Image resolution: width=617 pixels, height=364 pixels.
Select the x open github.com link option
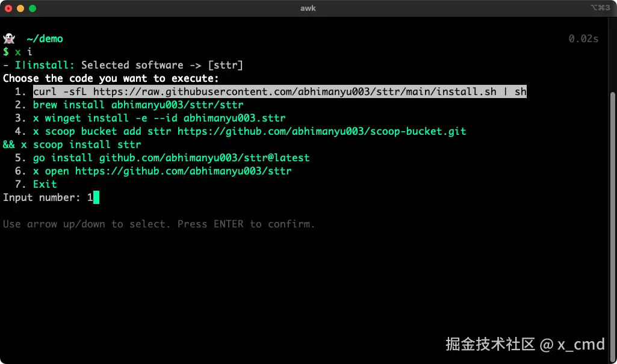click(162, 171)
